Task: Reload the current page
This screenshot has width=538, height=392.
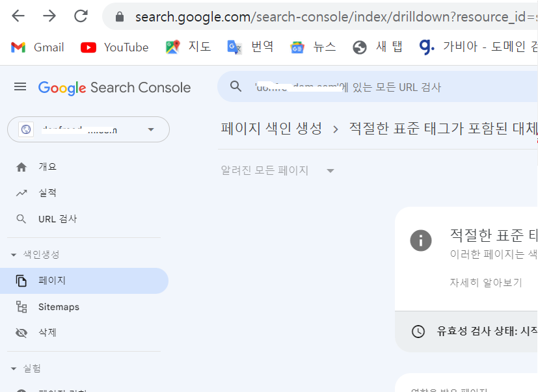Action: point(81,16)
